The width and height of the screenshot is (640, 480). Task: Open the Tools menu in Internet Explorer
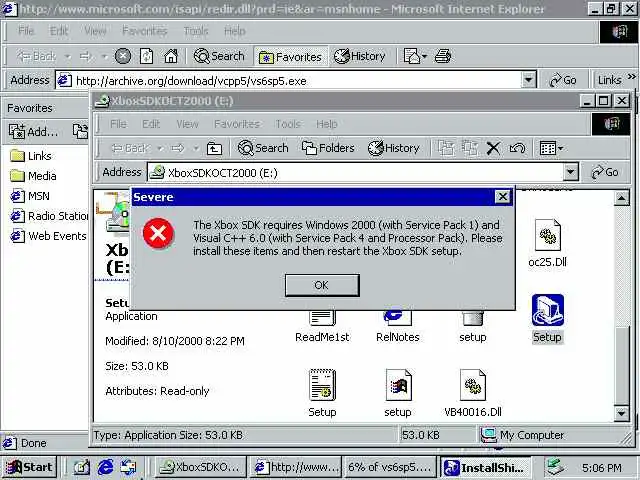pos(196,31)
